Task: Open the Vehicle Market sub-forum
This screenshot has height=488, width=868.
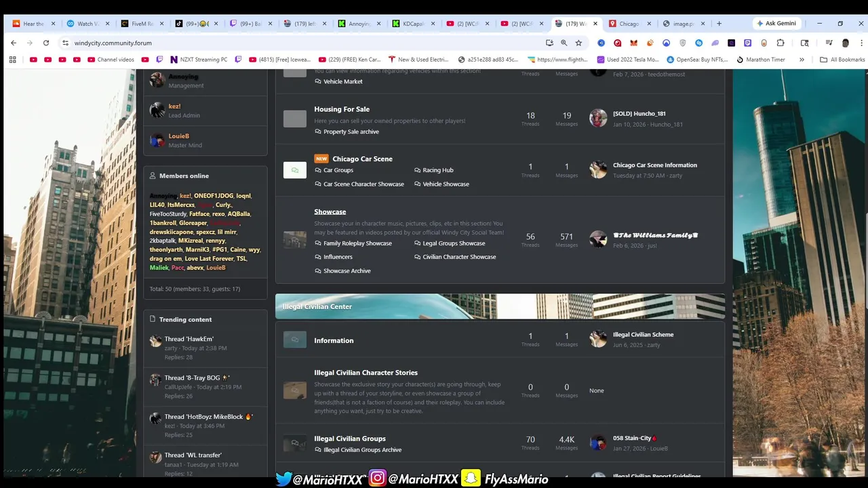Action: click(343, 81)
